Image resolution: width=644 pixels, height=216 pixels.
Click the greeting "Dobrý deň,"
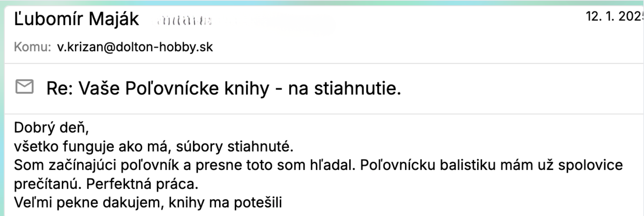51,128
